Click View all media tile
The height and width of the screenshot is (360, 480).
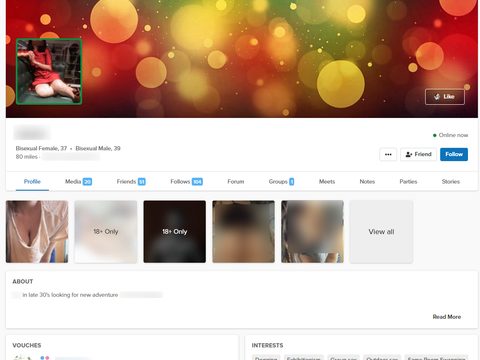point(381,232)
